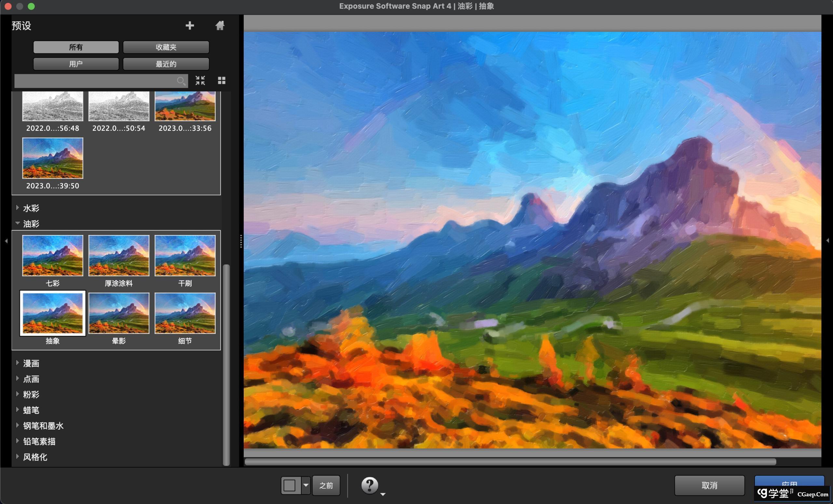Viewport: 833px width, 504px height.
Task: Click the search magnifier icon
Action: coord(181,81)
